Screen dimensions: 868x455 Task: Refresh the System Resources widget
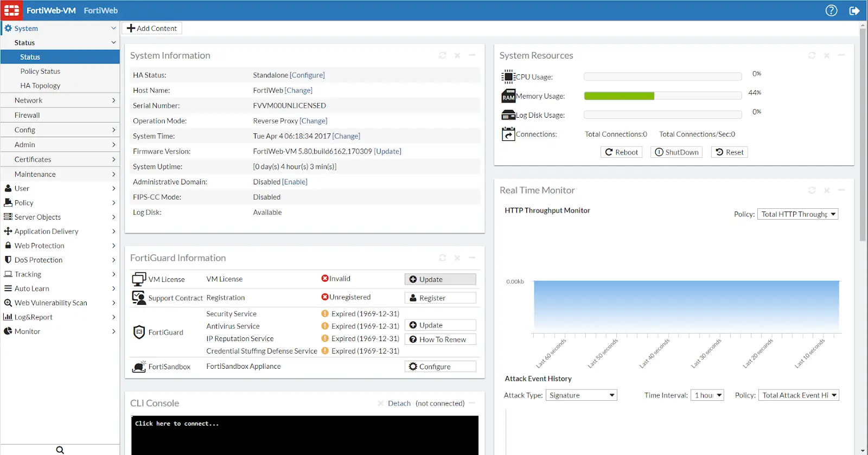(x=812, y=55)
